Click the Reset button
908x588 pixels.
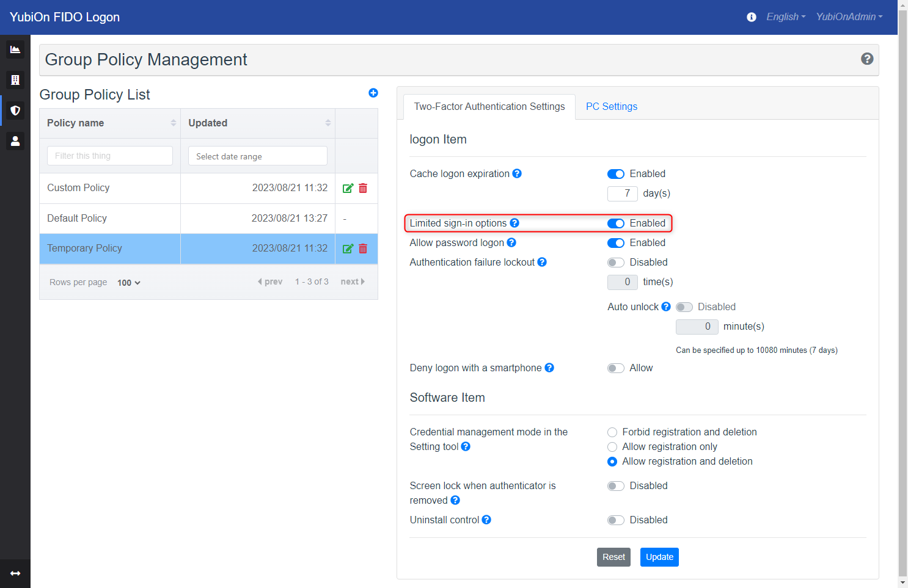(x=613, y=557)
